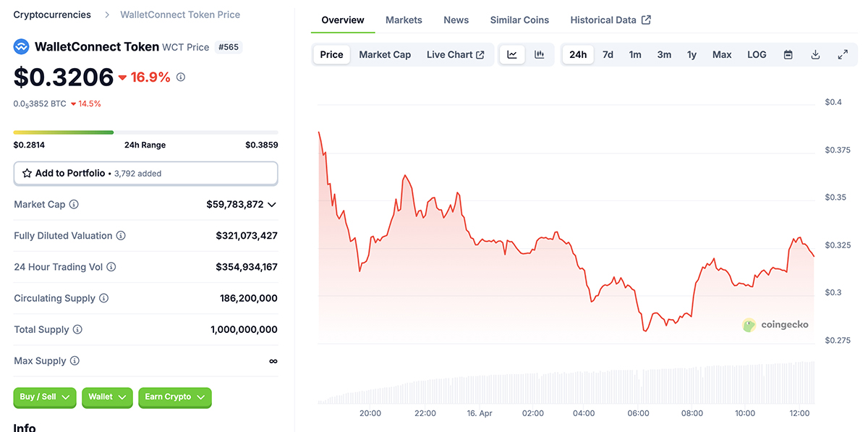868x432 pixels.
Task: Go to the Cryptocurrencies breadcrumb link
Action: (52, 14)
